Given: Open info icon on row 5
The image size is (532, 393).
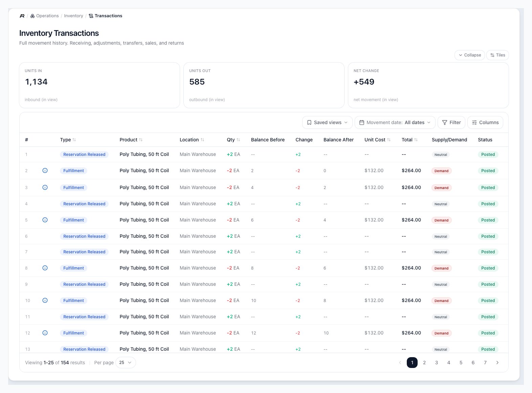Looking at the screenshot, I should 45,220.
